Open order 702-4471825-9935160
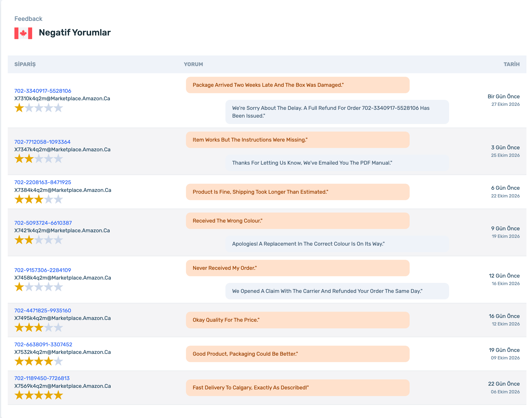Viewport: 532px width, 418px height. pyautogui.click(x=43, y=311)
